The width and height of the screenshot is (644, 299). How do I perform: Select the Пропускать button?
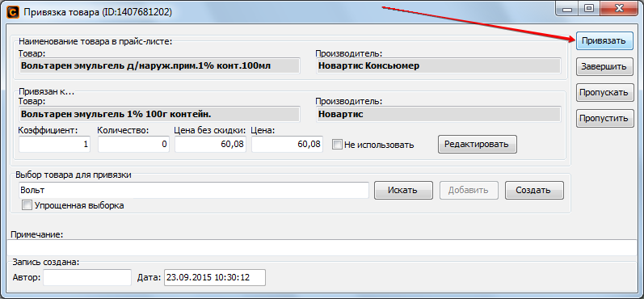pos(604,92)
